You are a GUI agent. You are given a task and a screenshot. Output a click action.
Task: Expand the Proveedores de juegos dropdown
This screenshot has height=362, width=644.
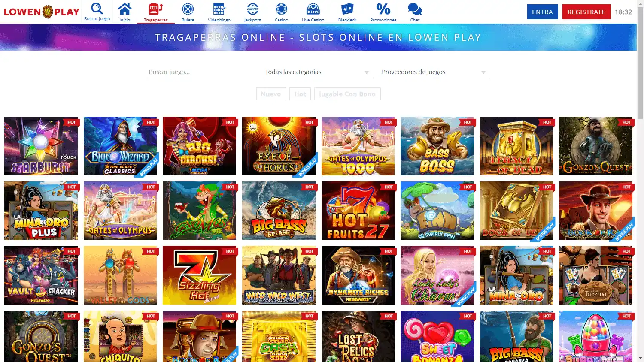point(434,72)
